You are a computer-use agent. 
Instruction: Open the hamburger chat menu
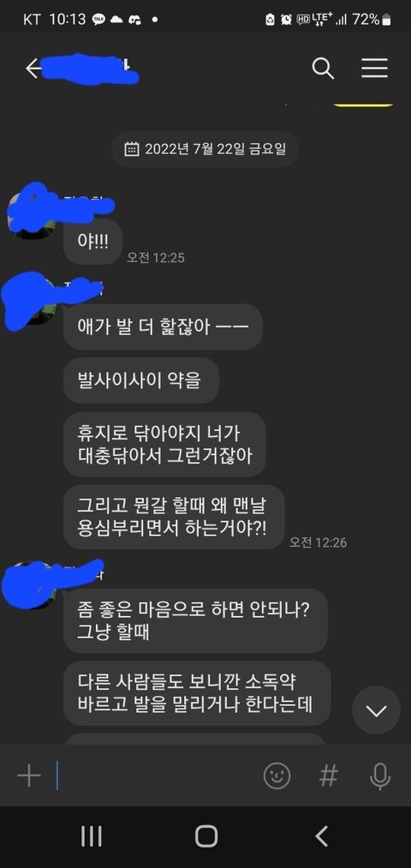coord(374,68)
